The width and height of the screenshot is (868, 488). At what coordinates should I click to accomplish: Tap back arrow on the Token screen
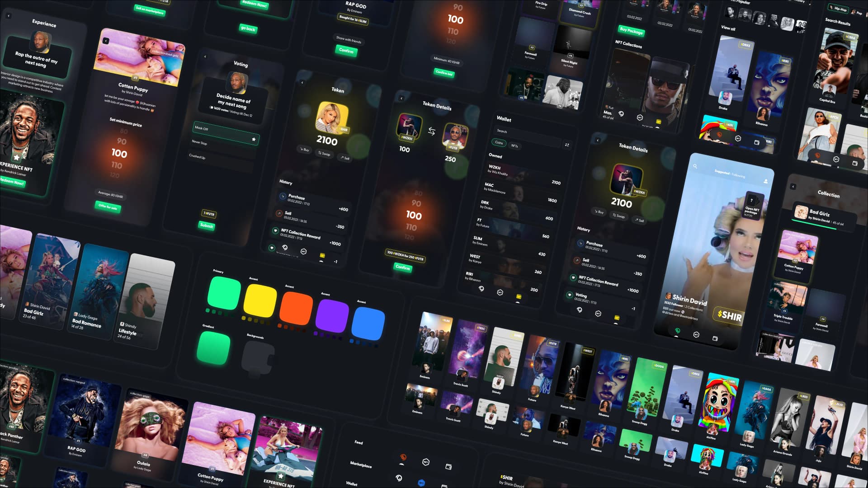point(302,83)
